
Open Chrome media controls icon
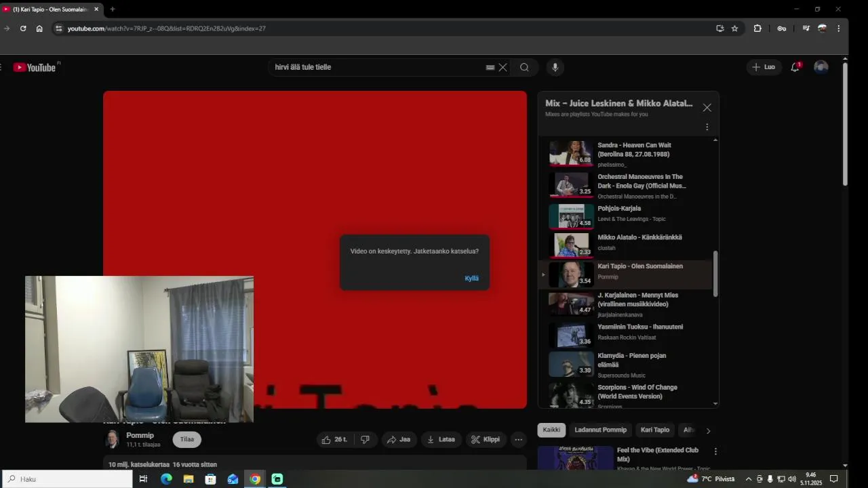pyautogui.click(x=806, y=28)
